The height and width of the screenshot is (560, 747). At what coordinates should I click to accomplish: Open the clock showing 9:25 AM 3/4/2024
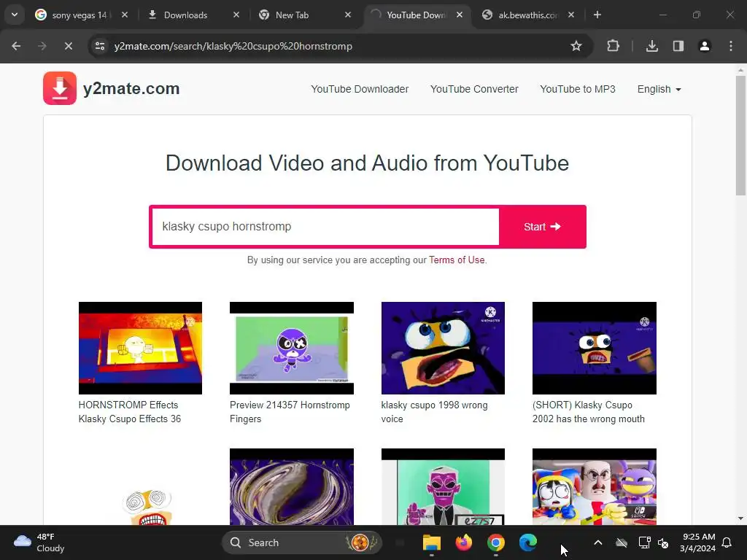tap(698, 542)
